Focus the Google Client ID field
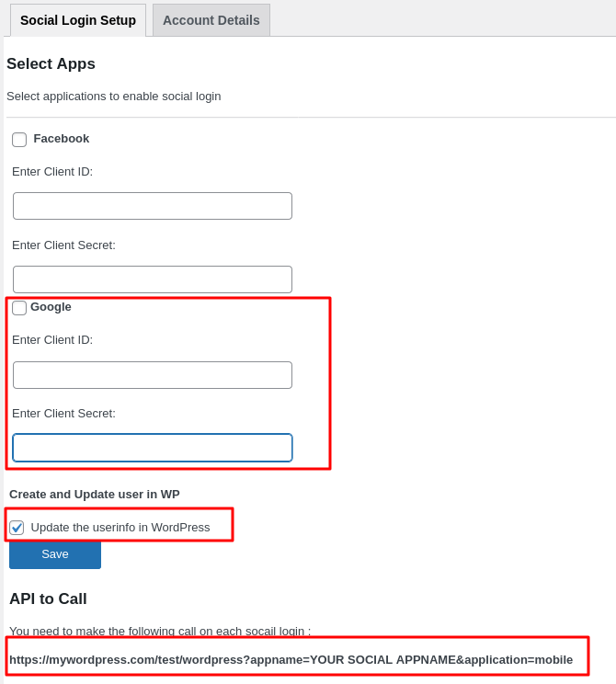This screenshot has width=616, height=684. coord(153,375)
